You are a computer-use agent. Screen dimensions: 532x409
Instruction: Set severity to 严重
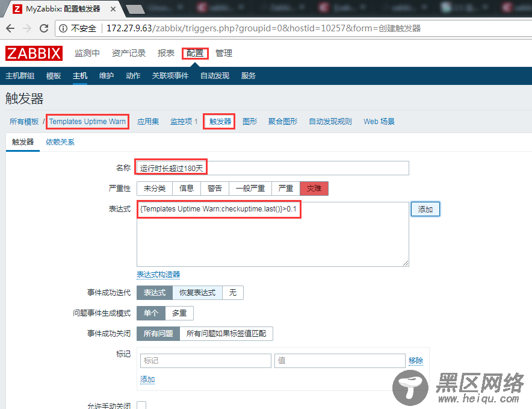coord(286,189)
